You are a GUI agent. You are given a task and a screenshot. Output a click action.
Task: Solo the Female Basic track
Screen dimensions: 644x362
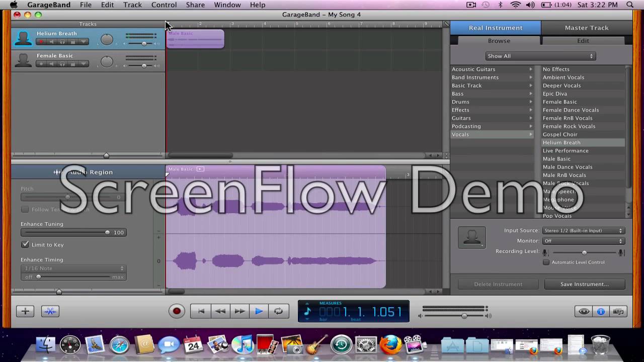point(62,64)
